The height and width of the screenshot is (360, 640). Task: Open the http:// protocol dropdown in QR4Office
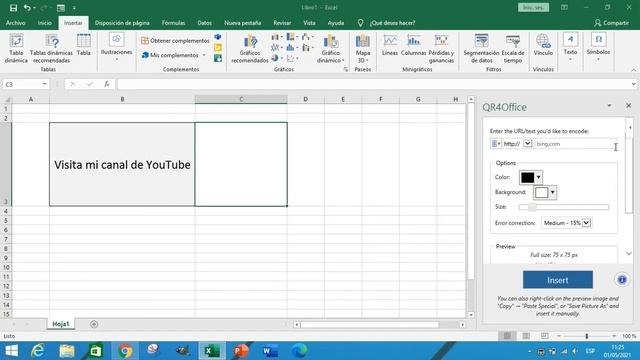coord(527,144)
